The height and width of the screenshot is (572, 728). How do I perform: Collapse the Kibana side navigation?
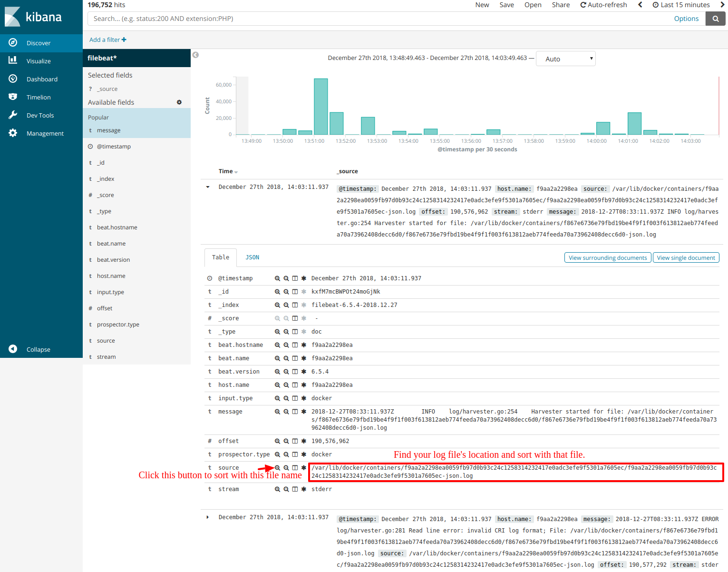(41, 349)
